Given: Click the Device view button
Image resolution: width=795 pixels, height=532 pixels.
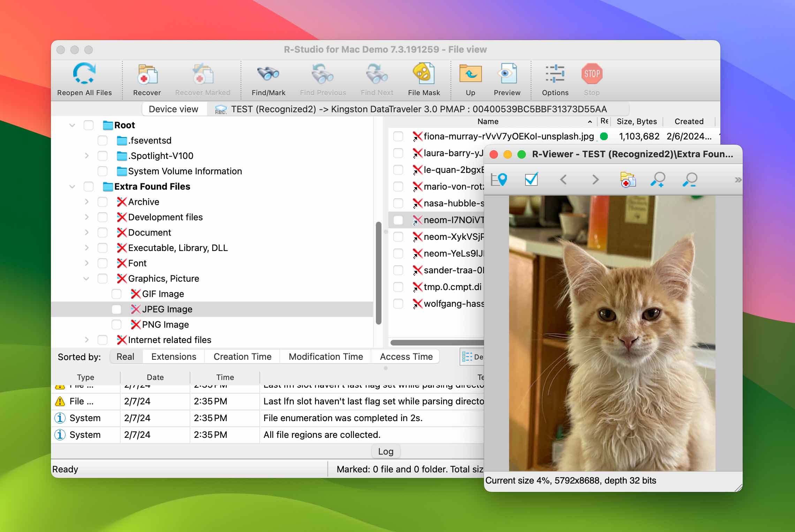Looking at the screenshot, I should pos(173,108).
